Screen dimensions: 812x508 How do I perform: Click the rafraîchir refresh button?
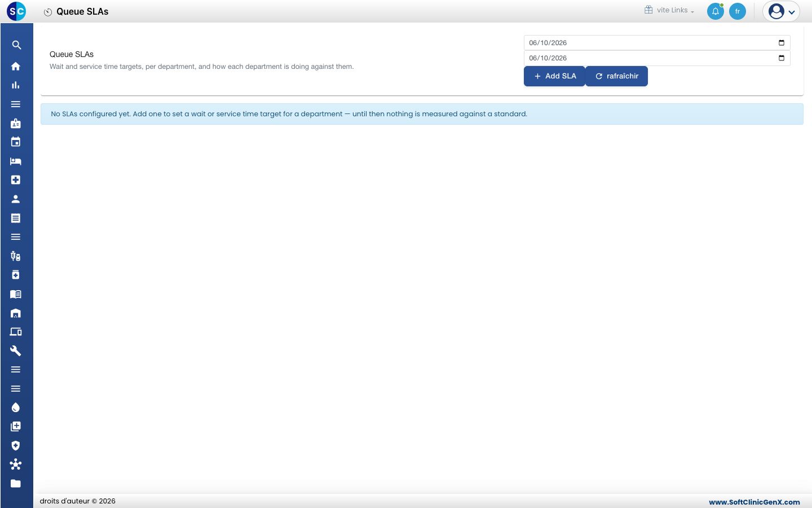click(617, 76)
